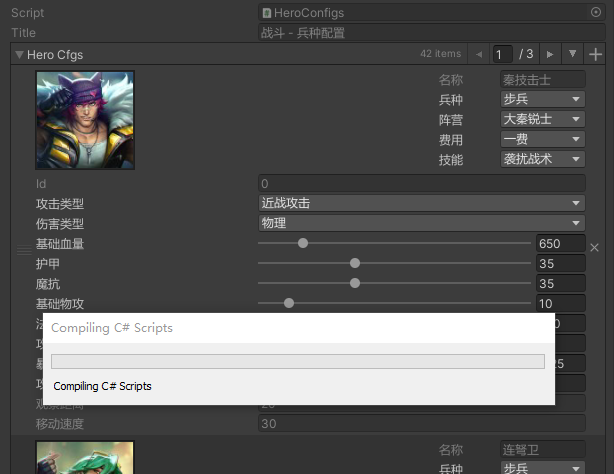Collapse the Hero Cfgs list
This screenshot has width=614, height=474.
point(19,54)
